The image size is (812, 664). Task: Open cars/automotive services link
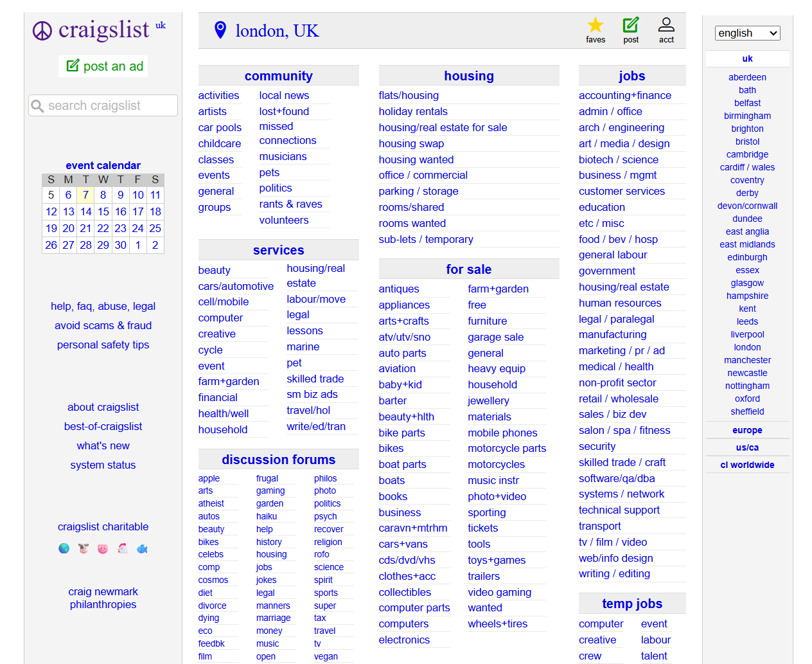pyautogui.click(x=236, y=286)
